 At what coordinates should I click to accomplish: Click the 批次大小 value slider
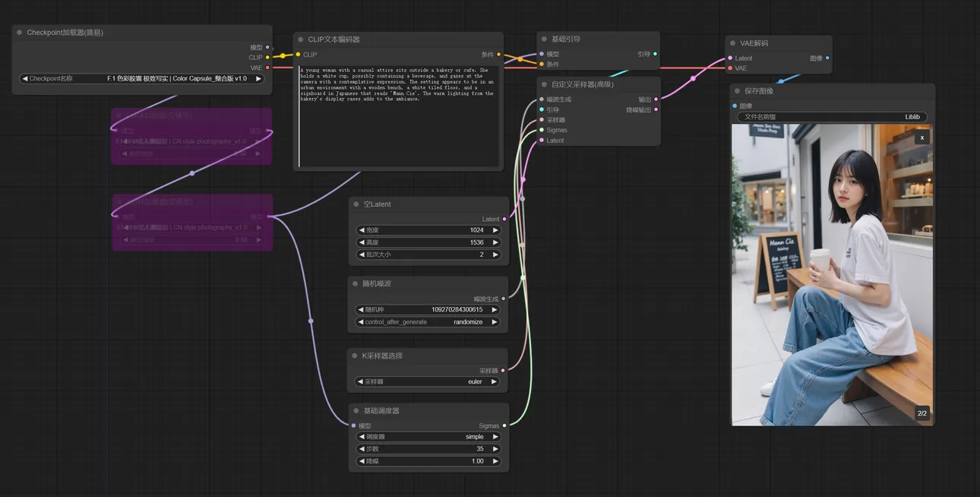click(x=428, y=255)
